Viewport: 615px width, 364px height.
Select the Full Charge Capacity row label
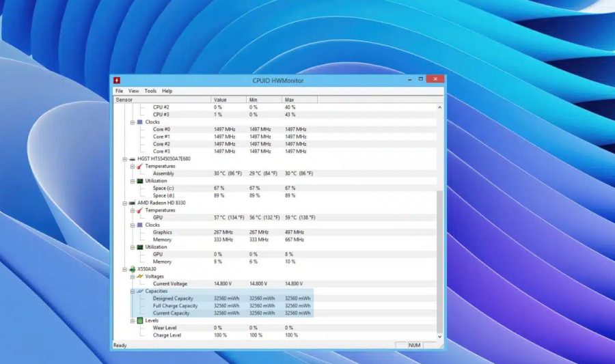pos(175,306)
